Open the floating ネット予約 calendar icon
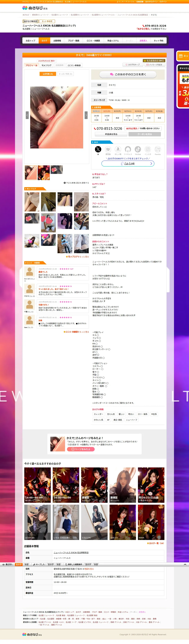189x644 pixels. pyautogui.click(x=181, y=56)
